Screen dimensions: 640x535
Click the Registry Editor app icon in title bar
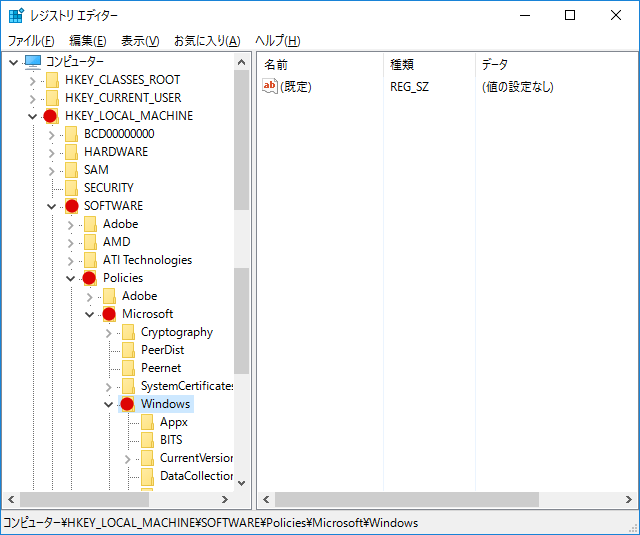tap(16, 16)
